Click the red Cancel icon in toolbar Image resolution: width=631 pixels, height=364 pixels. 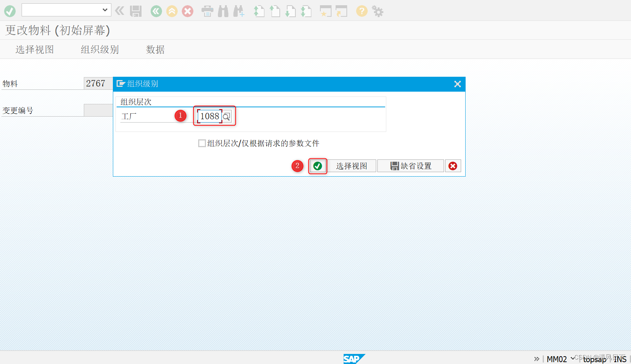[188, 11]
